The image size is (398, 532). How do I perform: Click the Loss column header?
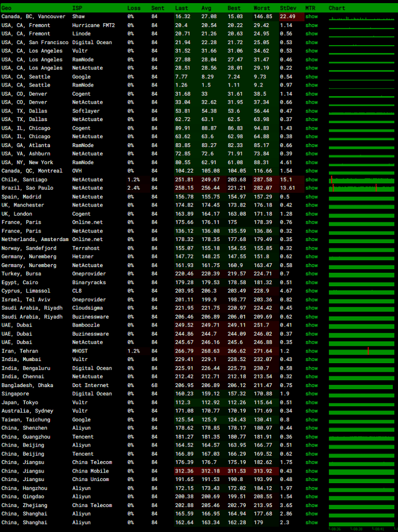point(134,8)
